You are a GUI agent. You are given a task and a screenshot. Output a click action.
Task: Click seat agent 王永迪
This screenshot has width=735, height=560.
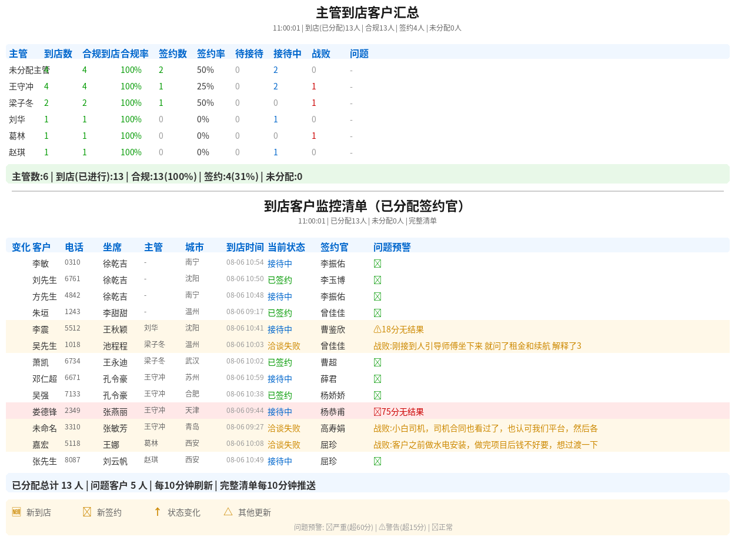[115, 362]
